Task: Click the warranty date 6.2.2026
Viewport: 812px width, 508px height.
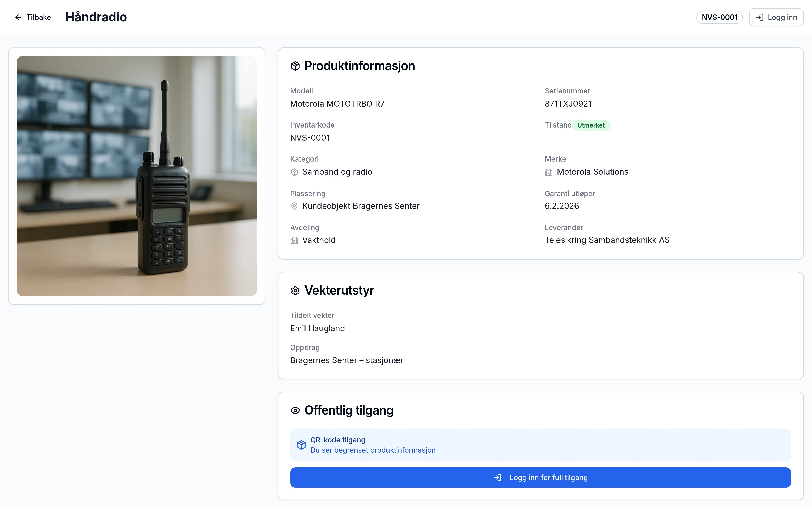Action: (x=562, y=206)
